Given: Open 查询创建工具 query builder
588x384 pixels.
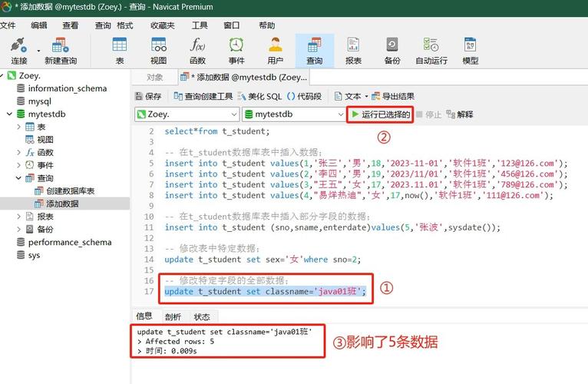Looking at the screenshot, I should (x=203, y=97).
